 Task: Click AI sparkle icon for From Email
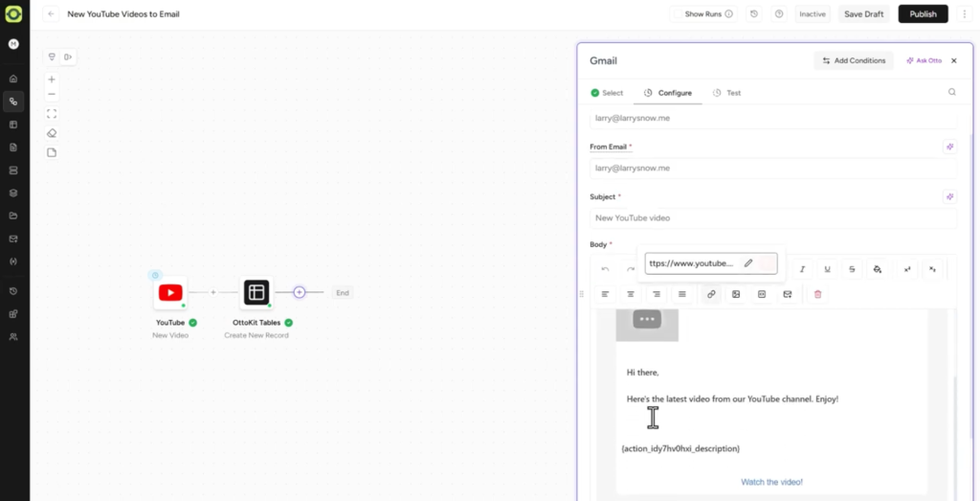(950, 147)
